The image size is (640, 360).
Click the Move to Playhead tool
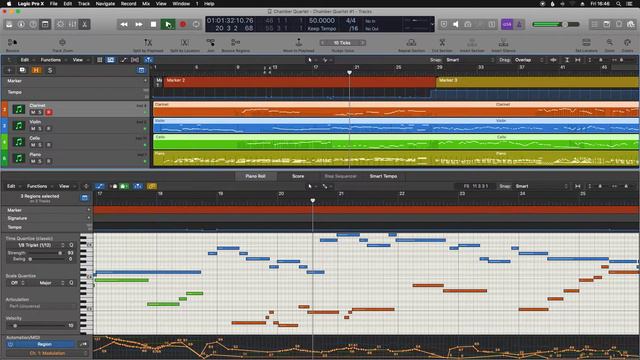[299, 44]
